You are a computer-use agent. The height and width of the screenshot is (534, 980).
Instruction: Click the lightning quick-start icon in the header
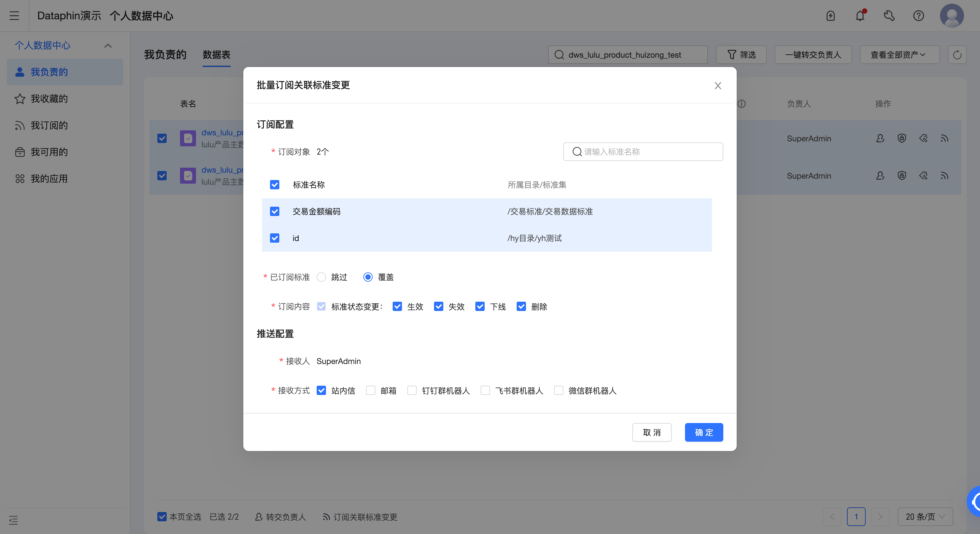831,16
